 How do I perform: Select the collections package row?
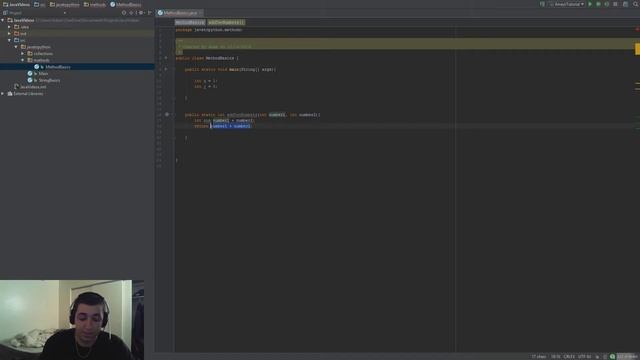[x=77, y=53]
